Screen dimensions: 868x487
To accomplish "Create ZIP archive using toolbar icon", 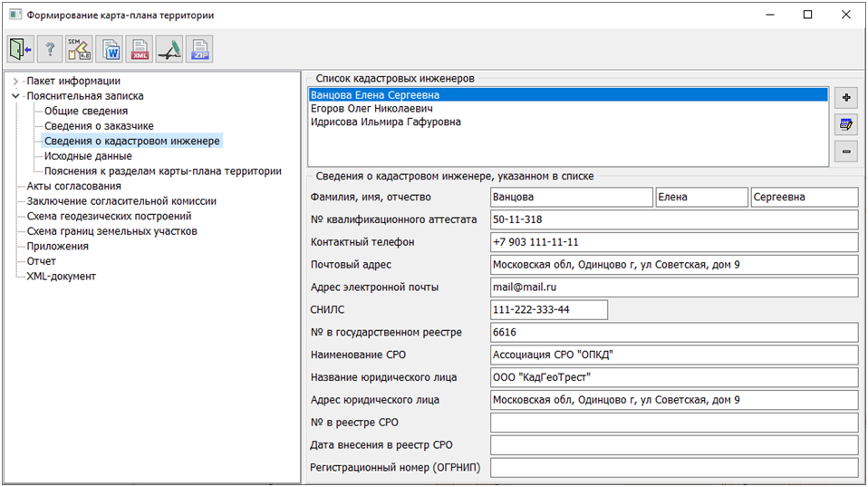I will [x=199, y=49].
